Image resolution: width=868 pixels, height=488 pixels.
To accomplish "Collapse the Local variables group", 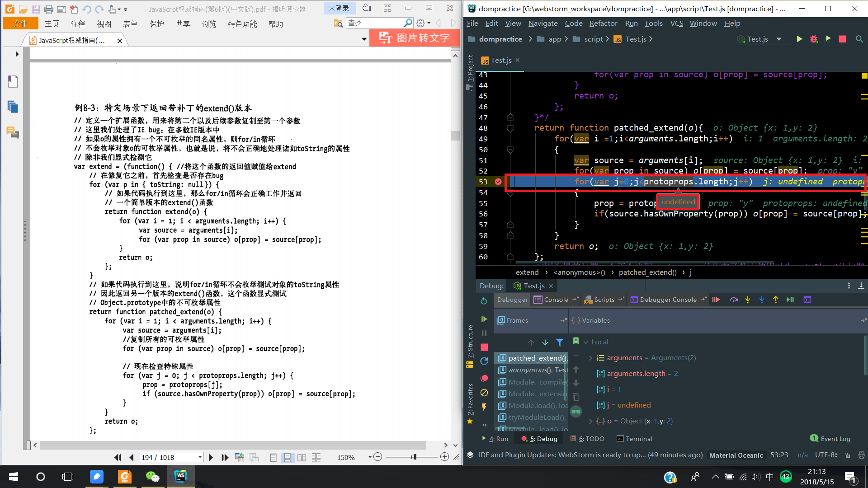I will click(x=586, y=342).
